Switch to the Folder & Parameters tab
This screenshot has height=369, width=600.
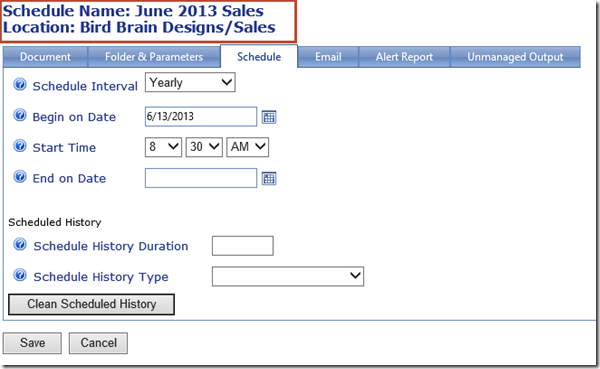154,57
